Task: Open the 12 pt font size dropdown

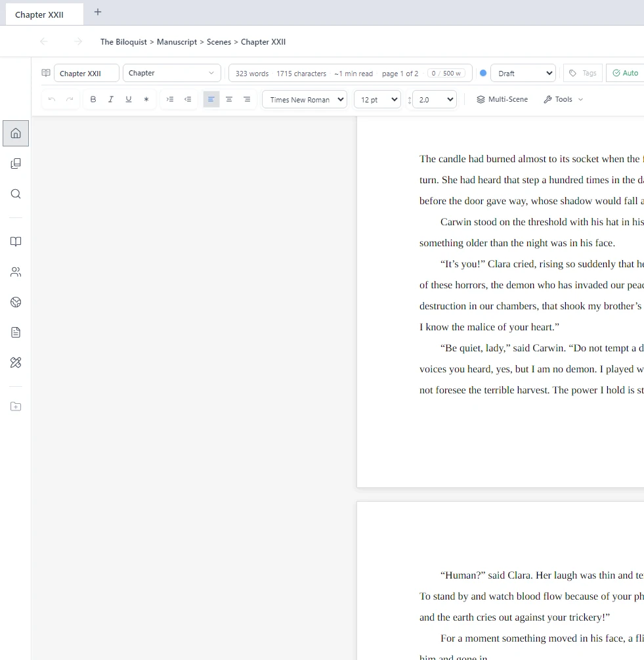Action: coord(377,100)
